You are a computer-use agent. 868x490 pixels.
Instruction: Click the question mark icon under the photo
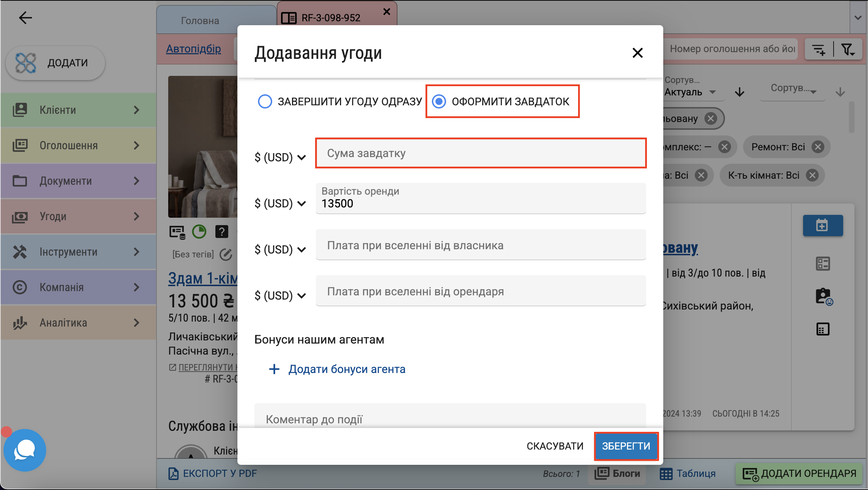pyautogui.click(x=222, y=232)
